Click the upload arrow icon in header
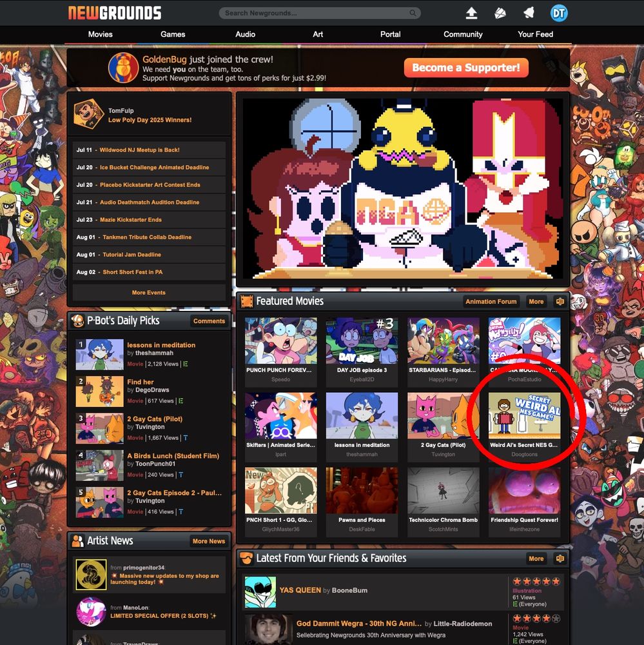The width and height of the screenshot is (644, 645). pos(471,13)
